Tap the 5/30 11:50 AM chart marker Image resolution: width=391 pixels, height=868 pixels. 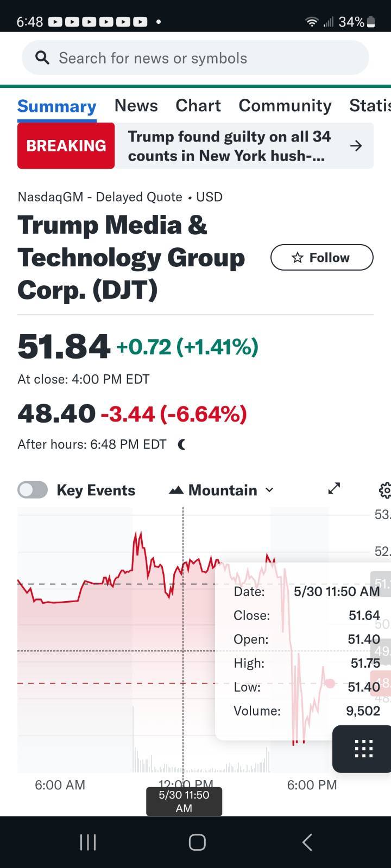(184, 801)
